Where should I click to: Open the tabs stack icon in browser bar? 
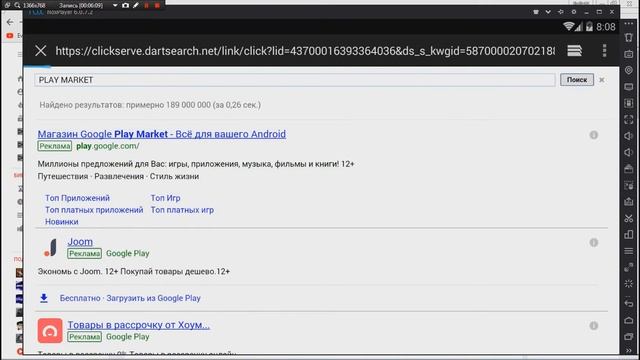(574, 51)
